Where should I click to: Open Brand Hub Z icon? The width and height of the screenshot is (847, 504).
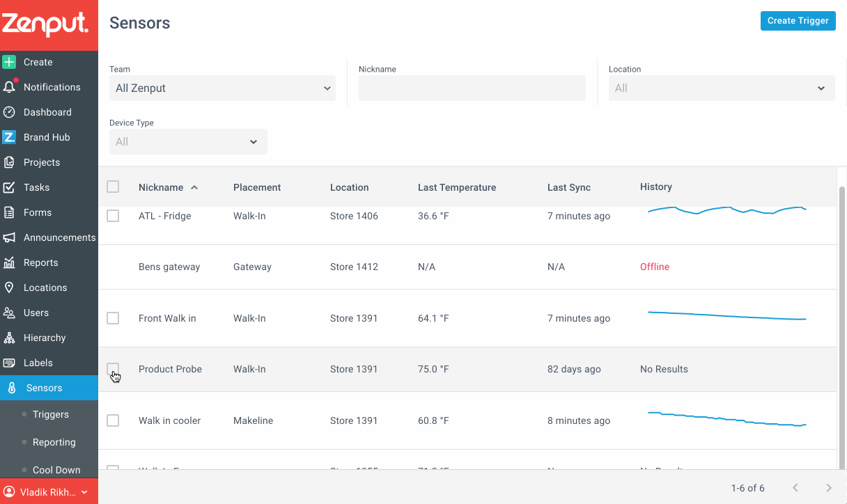9,137
